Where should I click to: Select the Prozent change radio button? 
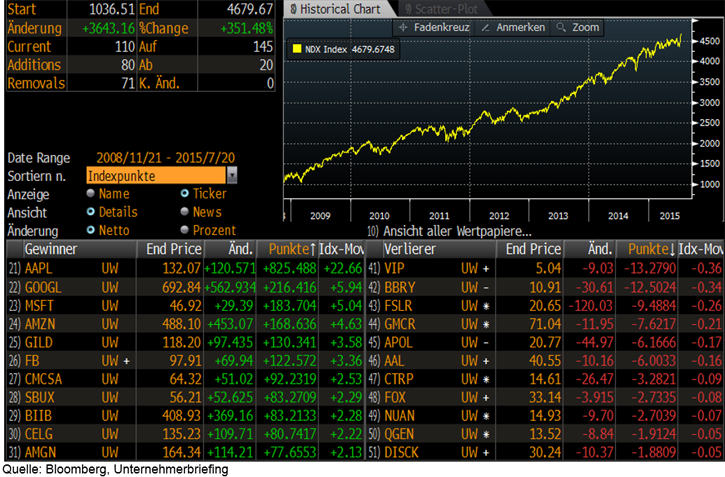184,230
